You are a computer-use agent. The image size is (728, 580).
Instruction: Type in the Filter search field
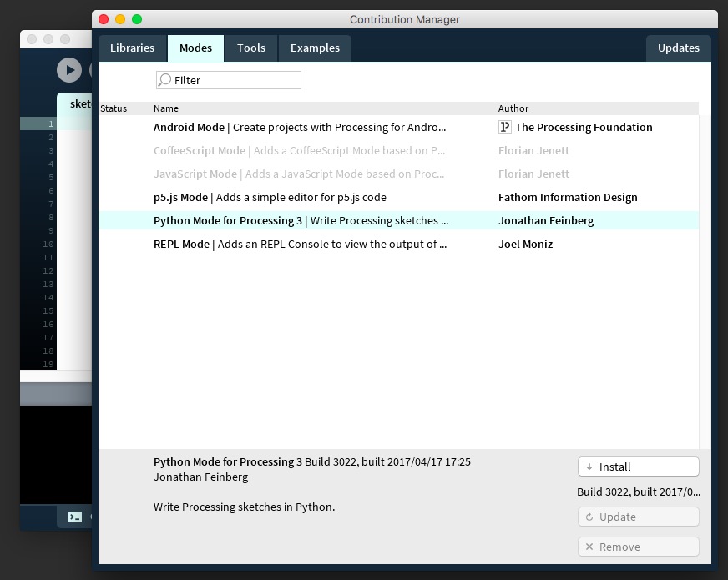coord(234,80)
